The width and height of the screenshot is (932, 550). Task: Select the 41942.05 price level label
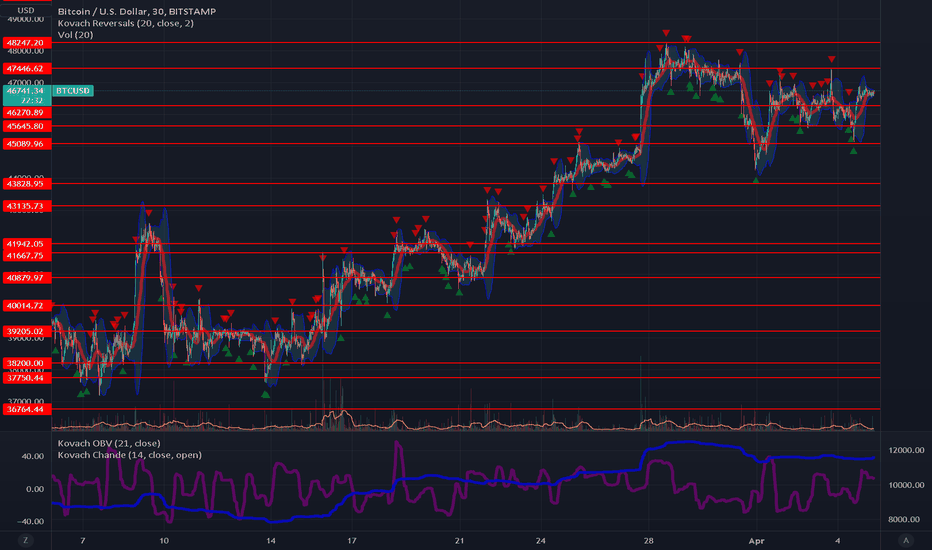tap(25, 244)
